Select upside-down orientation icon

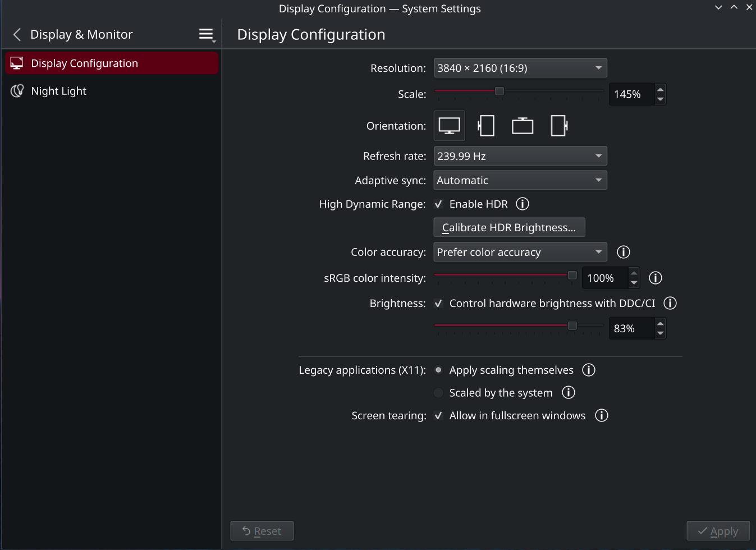(x=523, y=126)
